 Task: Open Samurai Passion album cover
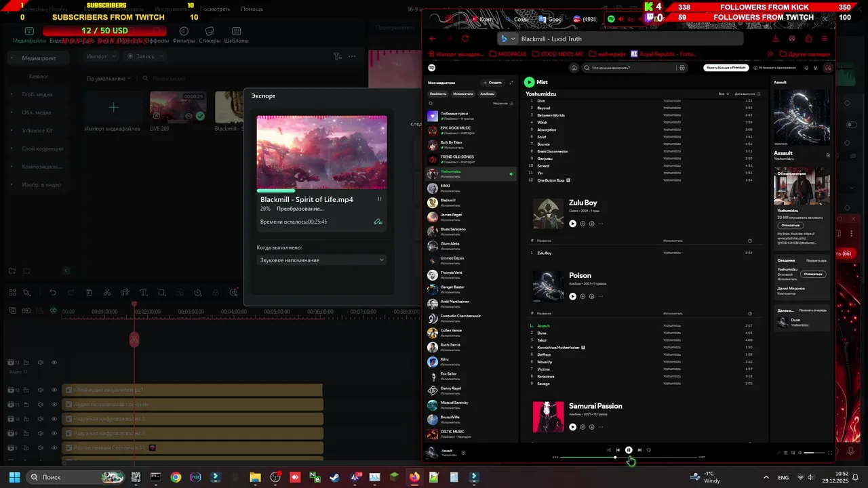tap(548, 417)
